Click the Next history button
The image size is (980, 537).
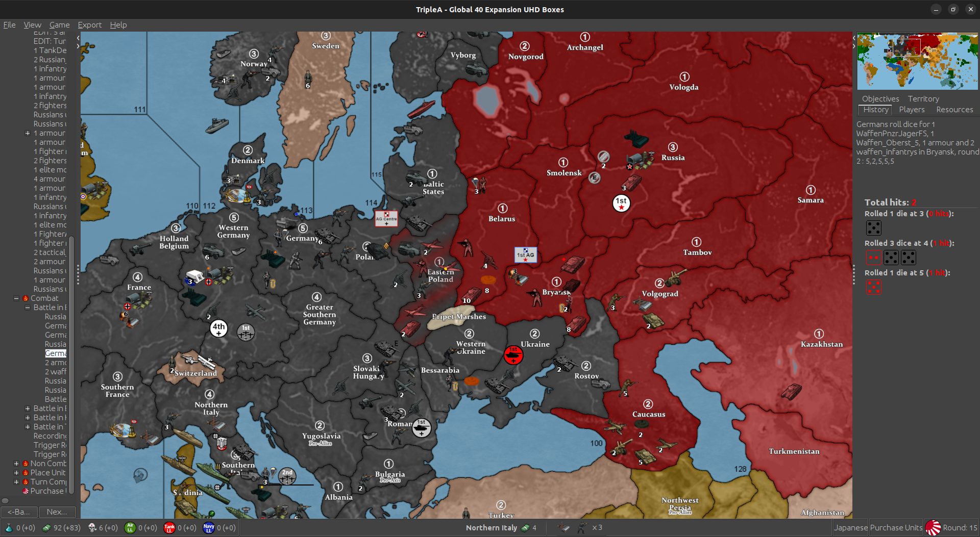57,512
